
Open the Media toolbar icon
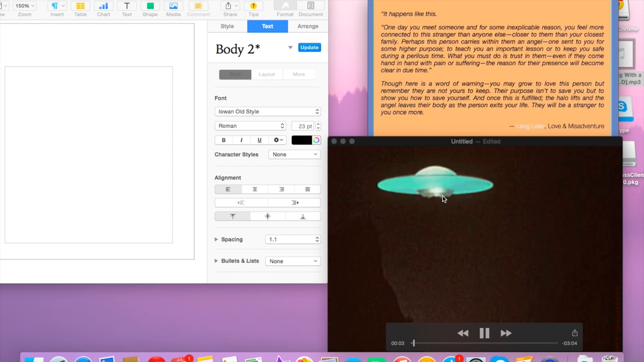173,6
